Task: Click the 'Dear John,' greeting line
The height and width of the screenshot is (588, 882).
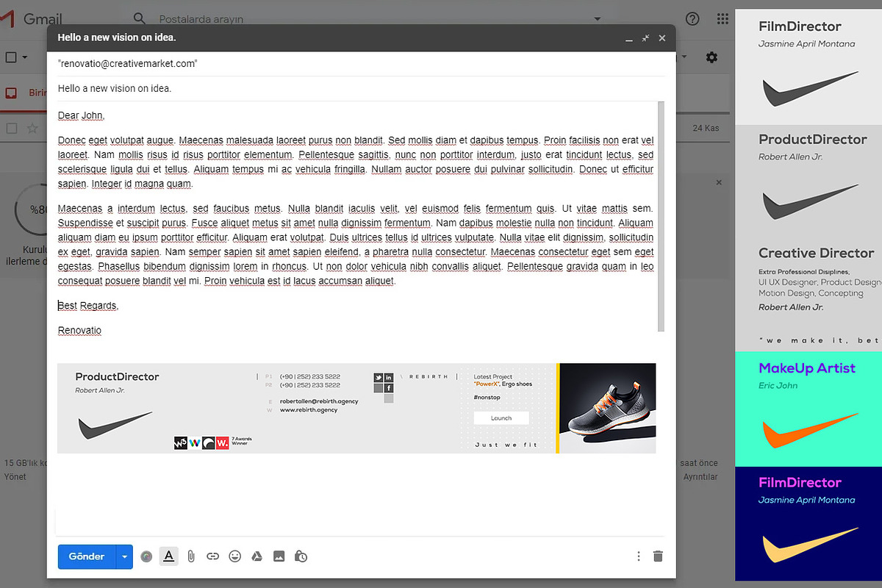Action: coord(81,115)
